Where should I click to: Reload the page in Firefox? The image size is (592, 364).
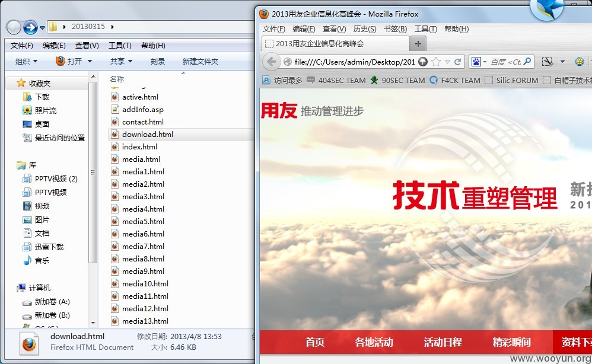457,62
